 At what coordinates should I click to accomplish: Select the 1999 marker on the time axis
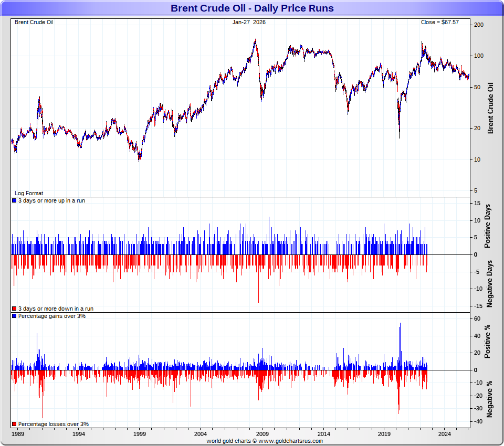[x=140, y=434]
